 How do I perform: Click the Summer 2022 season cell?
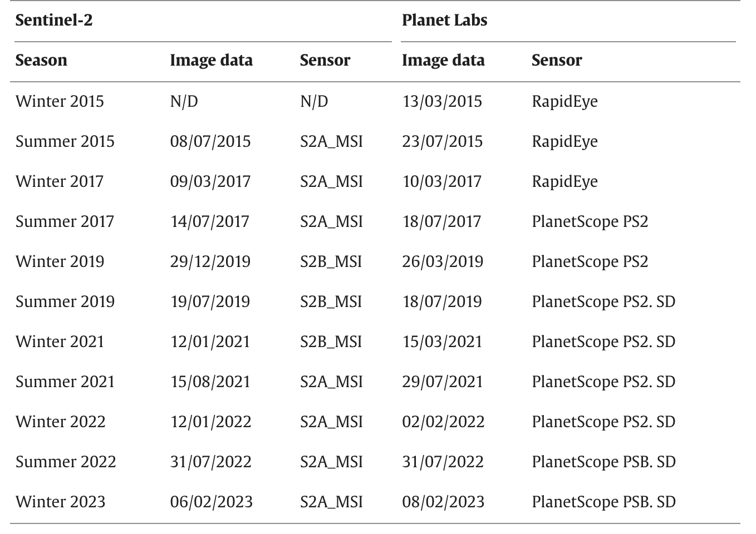(x=66, y=462)
